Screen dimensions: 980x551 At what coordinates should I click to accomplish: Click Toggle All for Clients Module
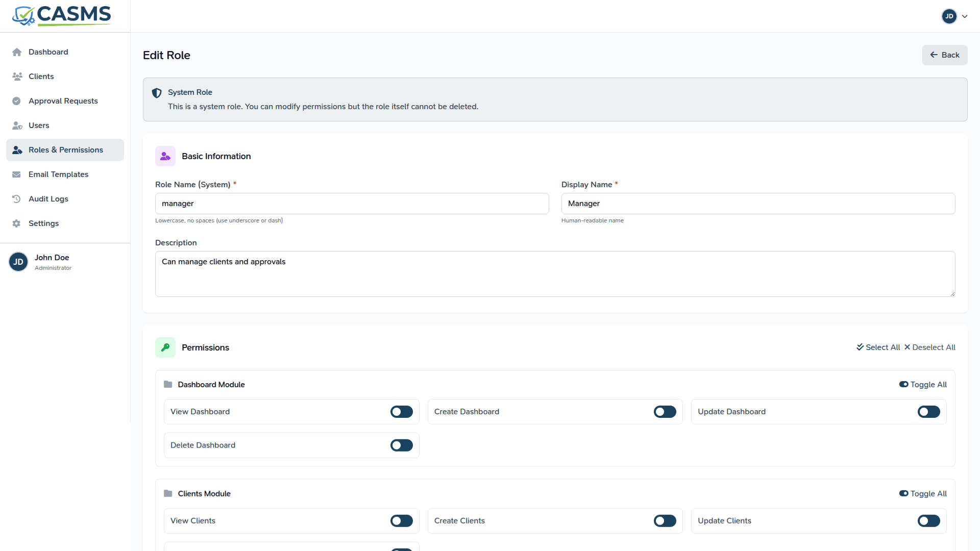coord(923,494)
